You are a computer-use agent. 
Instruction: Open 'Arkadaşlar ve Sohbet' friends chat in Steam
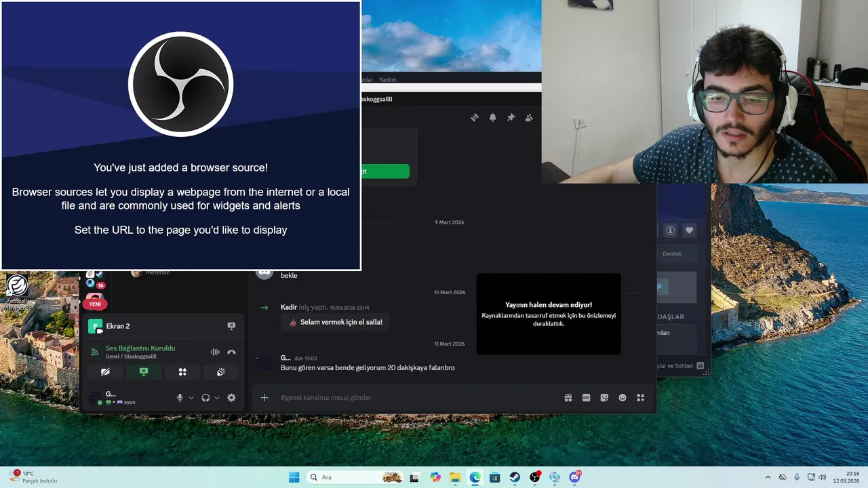[x=680, y=366]
